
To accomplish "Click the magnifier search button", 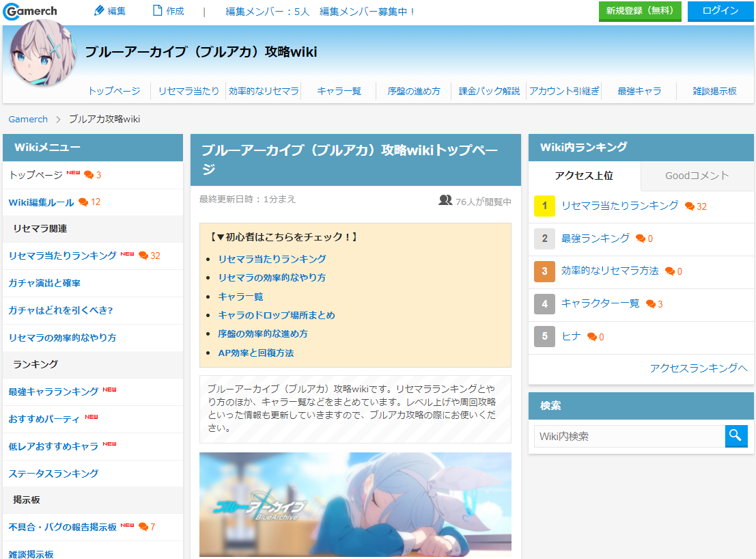I will click(x=736, y=436).
